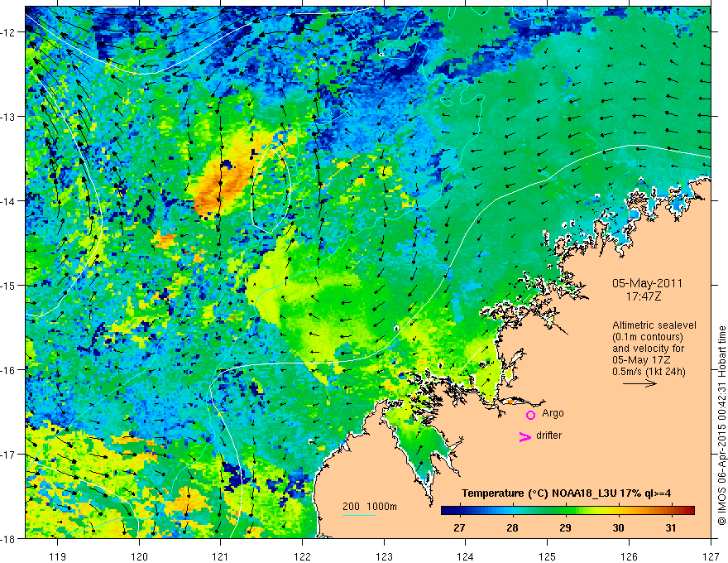Click the 120 longitude axis label
This screenshot has height=563, width=728.
coord(139,556)
